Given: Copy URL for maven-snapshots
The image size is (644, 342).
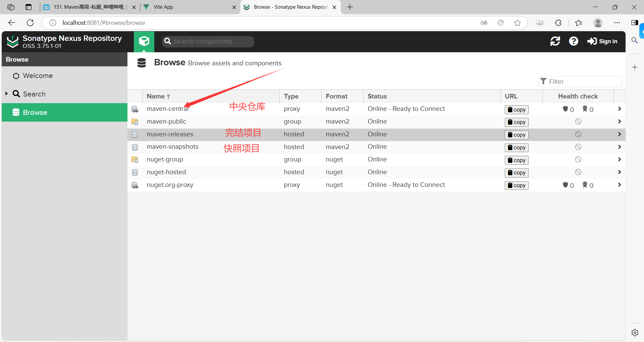Looking at the screenshot, I should pos(517,148).
